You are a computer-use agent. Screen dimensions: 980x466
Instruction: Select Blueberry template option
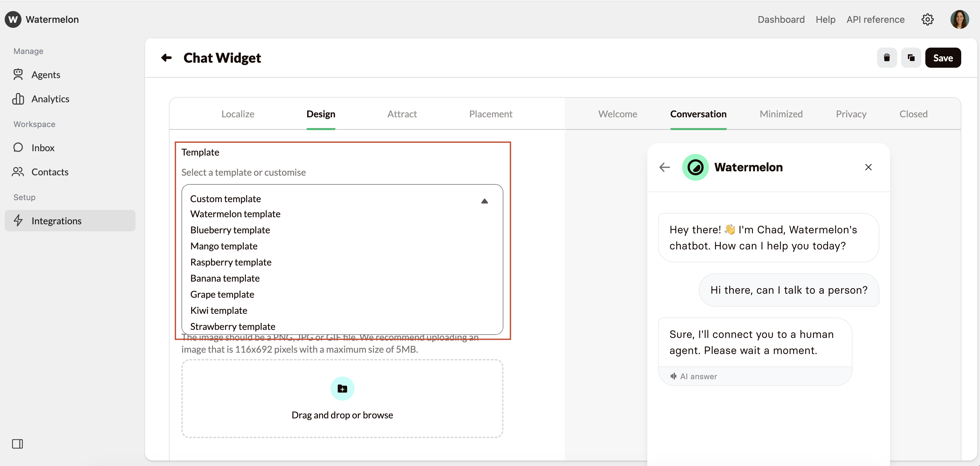coord(230,230)
